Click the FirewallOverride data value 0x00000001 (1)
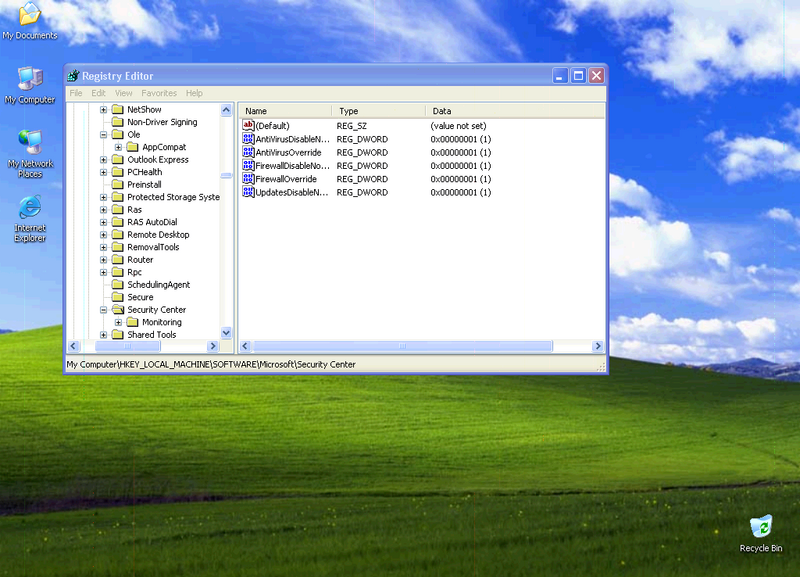The image size is (800, 577). click(461, 179)
